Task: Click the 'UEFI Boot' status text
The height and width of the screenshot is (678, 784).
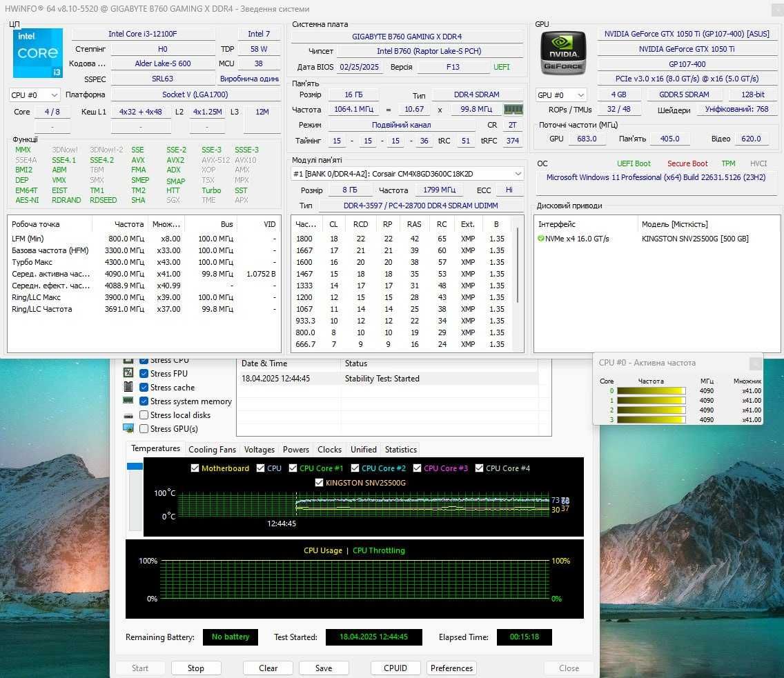Action: pos(634,163)
